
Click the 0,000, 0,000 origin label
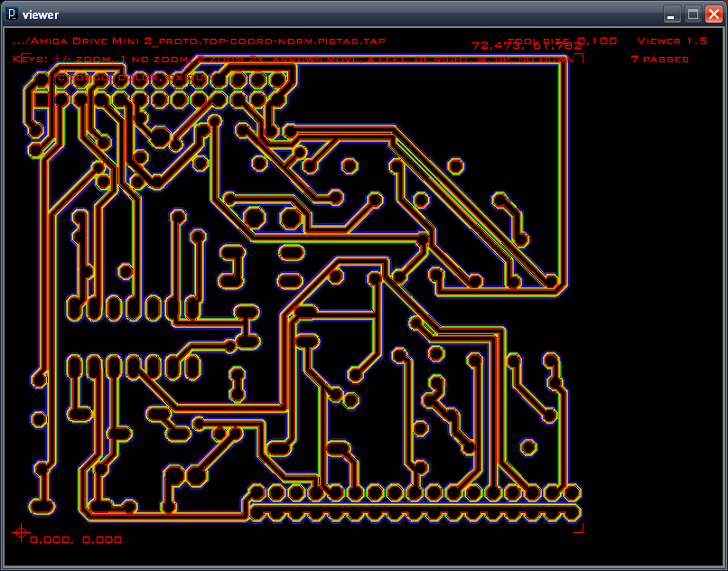pyautogui.click(x=76, y=539)
